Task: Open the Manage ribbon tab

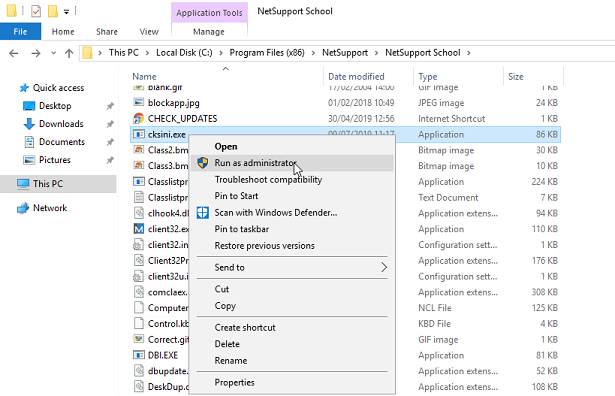Action: 209,31
